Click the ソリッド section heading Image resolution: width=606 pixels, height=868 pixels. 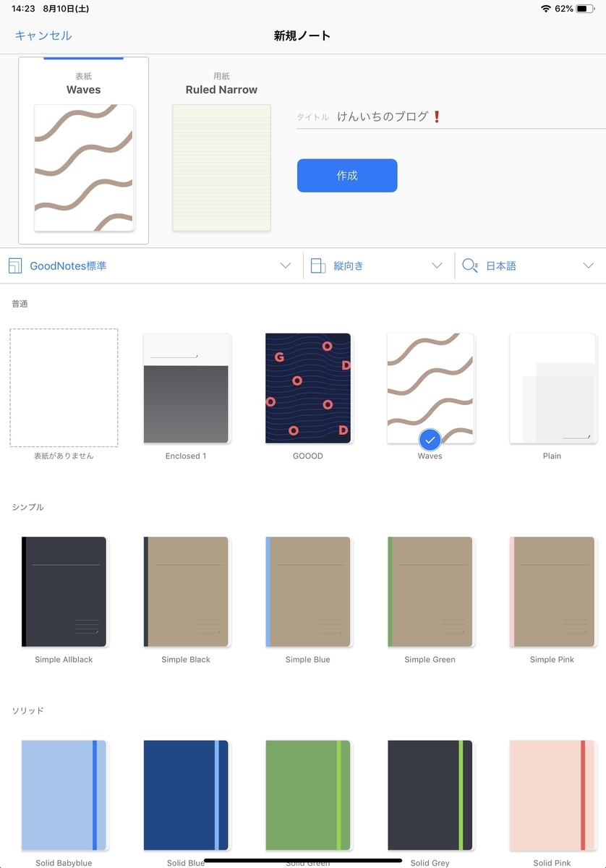tap(27, 710)
